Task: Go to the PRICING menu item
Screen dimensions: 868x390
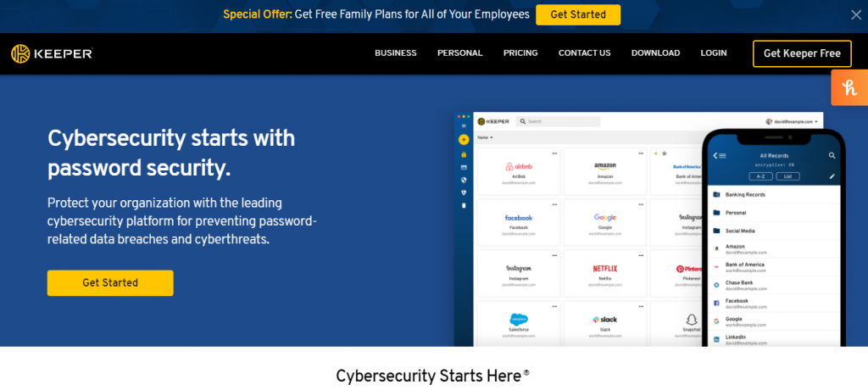Action: point(520,53)
